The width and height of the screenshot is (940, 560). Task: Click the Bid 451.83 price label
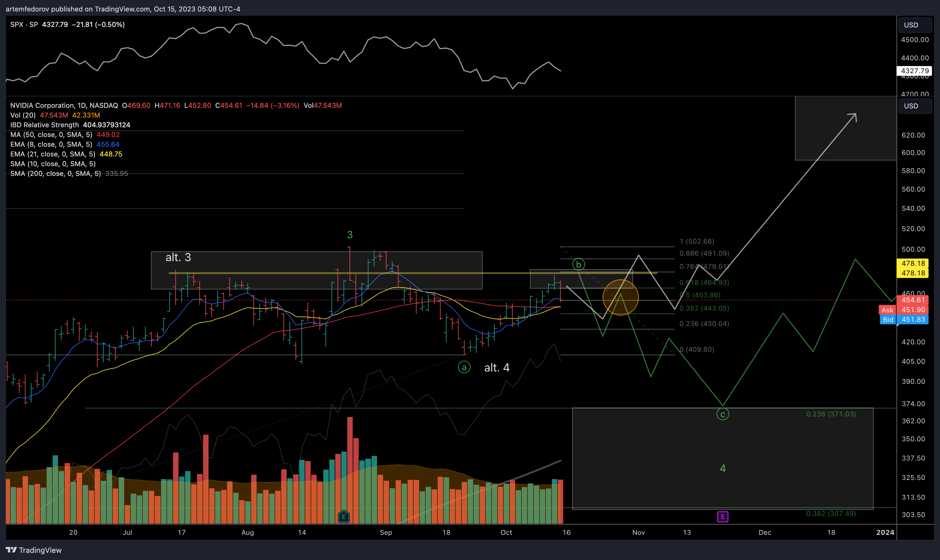(x=904, y=320)
